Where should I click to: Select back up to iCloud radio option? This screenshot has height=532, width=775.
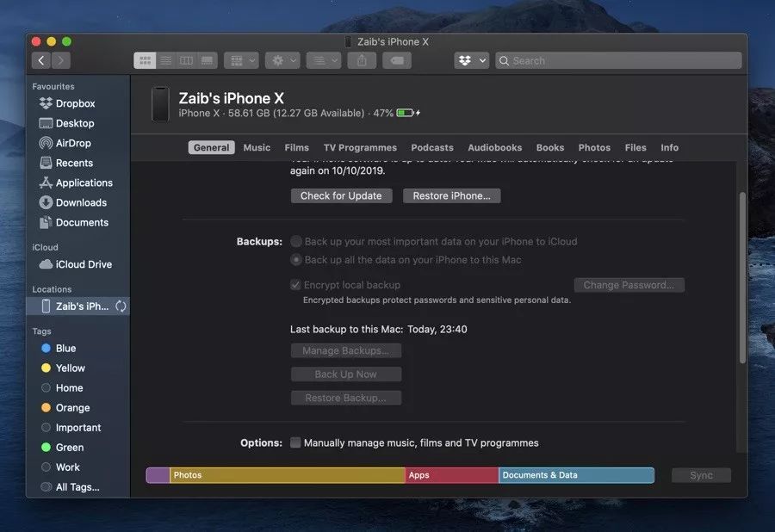click(x=296, y=242)
